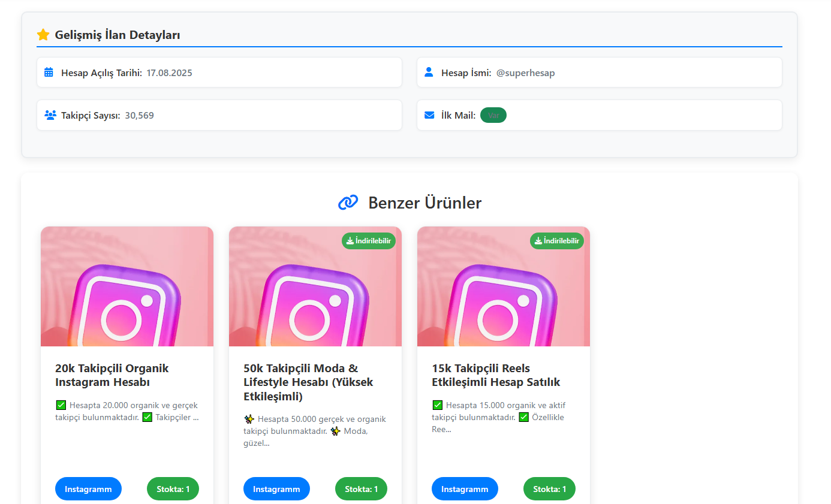Click the followers group icon beside Takipçi Sayısı
Screen dimensions: 831x504
[50, 115]
